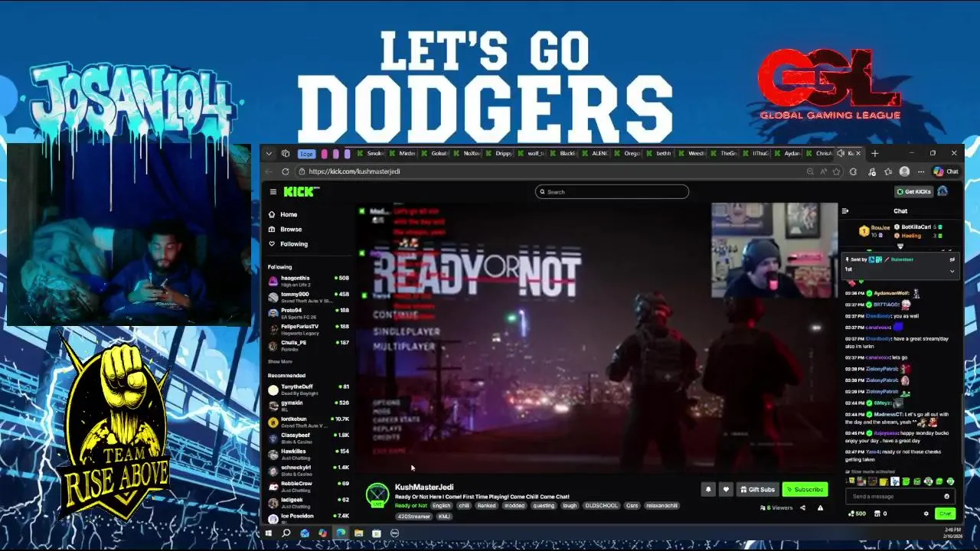Open lordkebun recommended channel
The width and height of the screenshot is (980, 551).
(x=308, y=422)
